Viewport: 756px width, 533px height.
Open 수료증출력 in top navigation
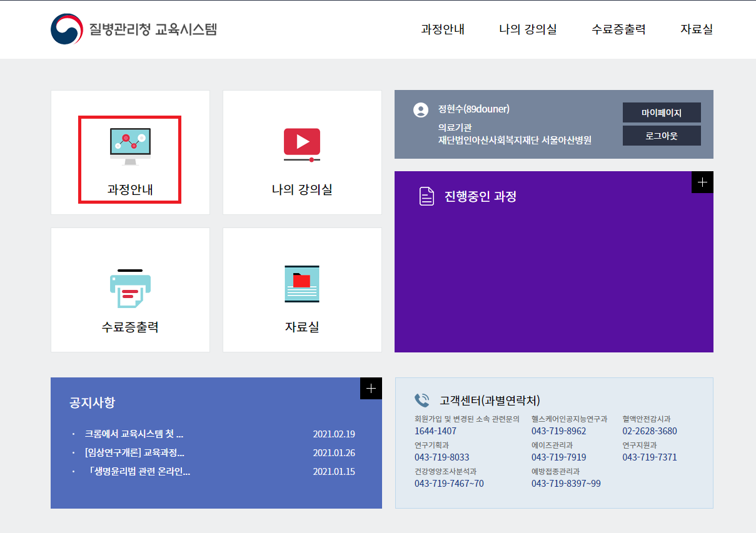[618, 29]
